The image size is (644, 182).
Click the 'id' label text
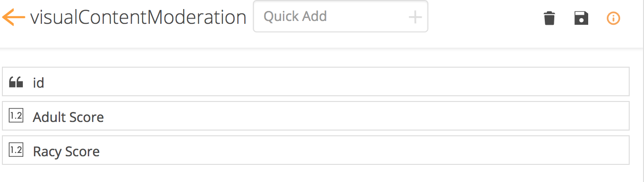38,83
